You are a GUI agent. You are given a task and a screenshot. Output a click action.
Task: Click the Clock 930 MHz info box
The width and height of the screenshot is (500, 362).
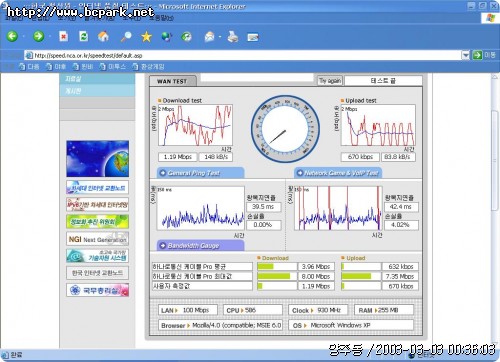[318, 310]
